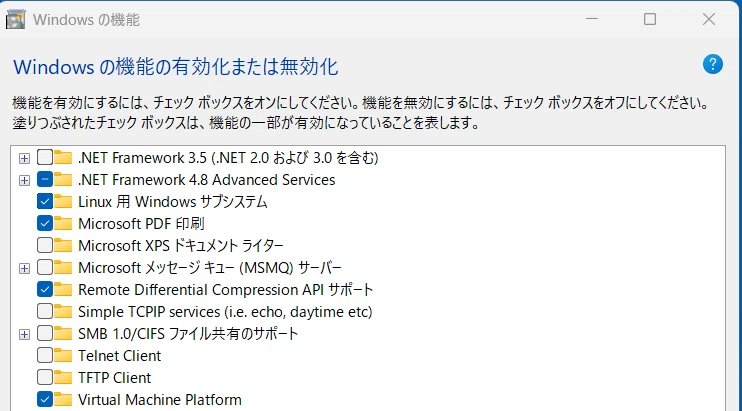Image resolution: width=742 pixels, height=411 pixels.
Task: Select 'Microsoft XPS ドキュメント ライター' label
Action: pyautogui.click(x=181, y=245)
